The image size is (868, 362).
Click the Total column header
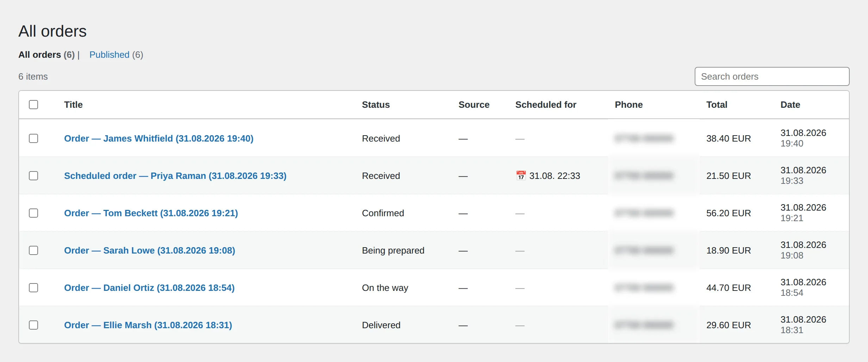pyautogui.click(x=717, y=105)
